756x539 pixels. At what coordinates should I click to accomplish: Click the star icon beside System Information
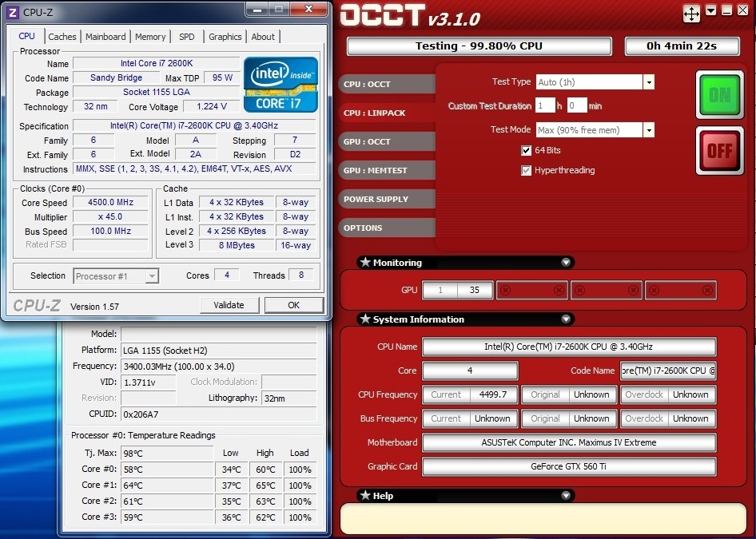pos(365,319)
